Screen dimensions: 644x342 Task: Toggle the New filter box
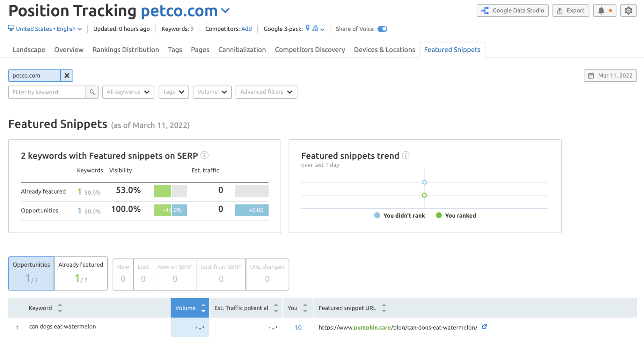click(x=123, y=274)
